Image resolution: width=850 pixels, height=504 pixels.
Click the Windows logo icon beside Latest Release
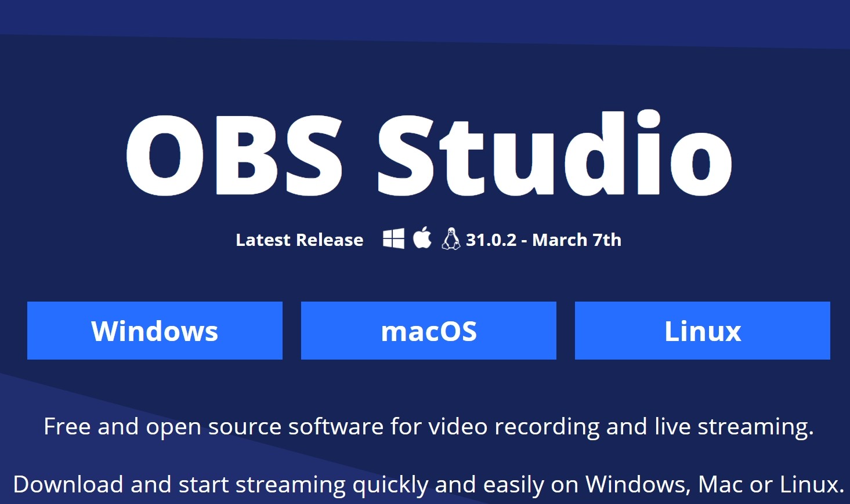[393, 238]
